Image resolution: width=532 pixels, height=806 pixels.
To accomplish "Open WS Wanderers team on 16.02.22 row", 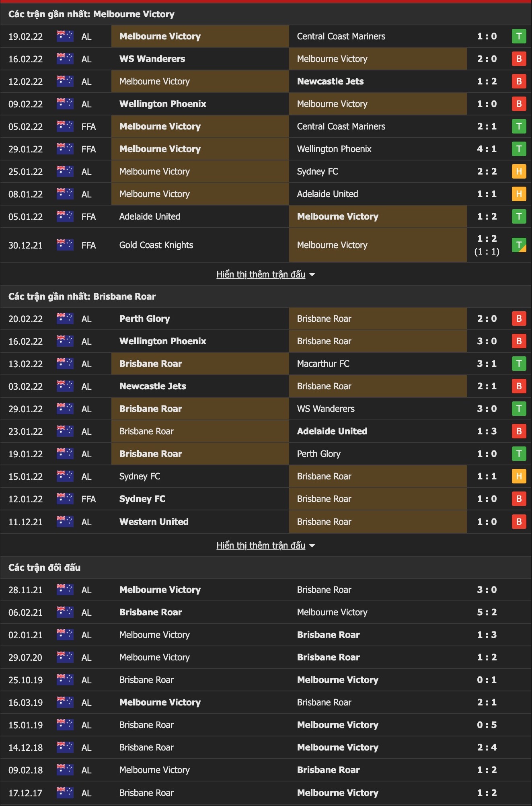I will click(x=152, y=59).
